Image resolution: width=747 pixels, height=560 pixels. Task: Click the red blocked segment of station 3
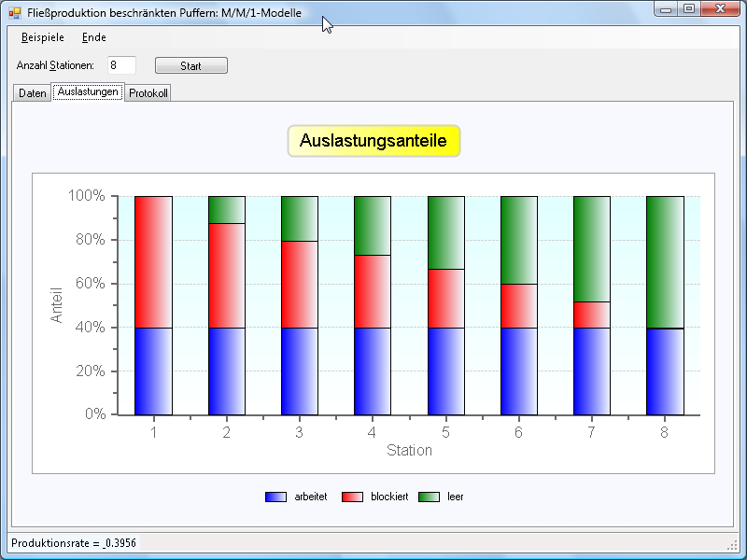pyautogui.click(x=300, y=285)
